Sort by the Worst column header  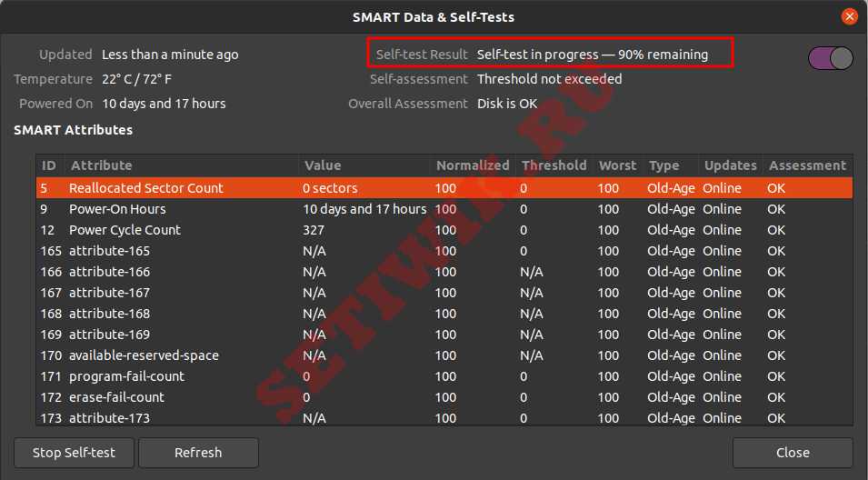pyautogui.click(x=617, y=165)
